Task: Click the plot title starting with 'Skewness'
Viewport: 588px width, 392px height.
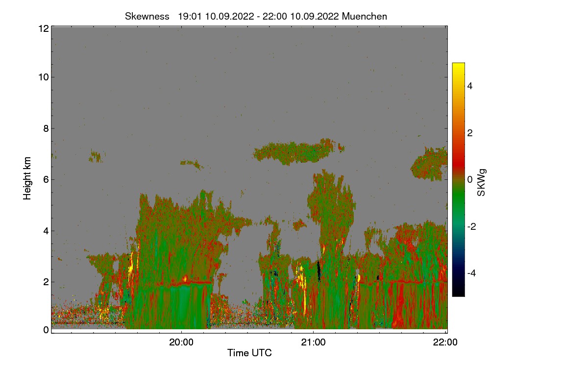Action: [256, 16]
